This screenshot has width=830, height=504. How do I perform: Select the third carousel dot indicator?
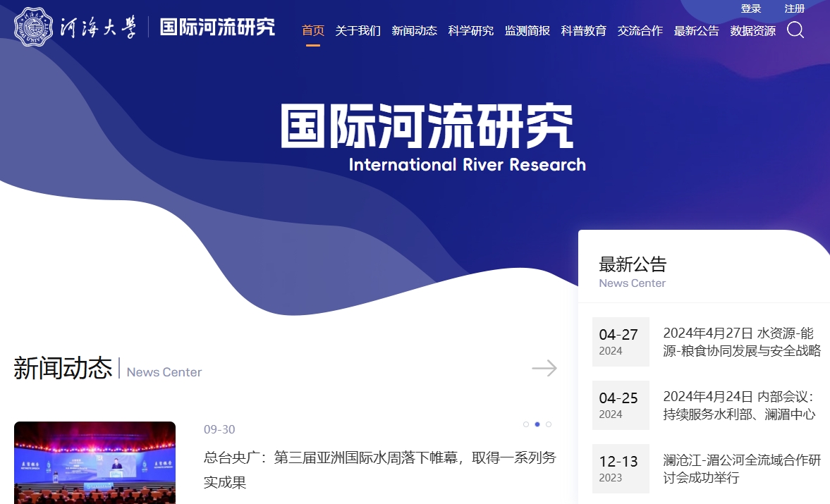549,424
